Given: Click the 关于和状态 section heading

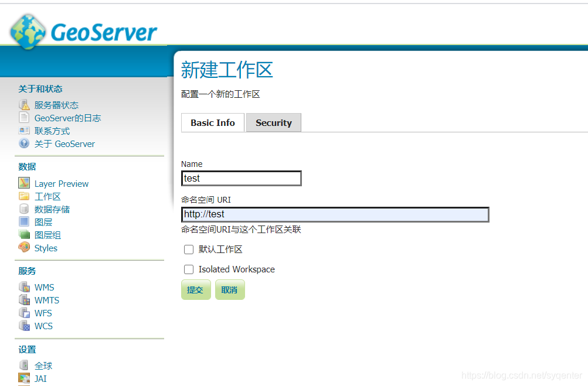Looking at the screenshot, I should [x=40, y=89].
